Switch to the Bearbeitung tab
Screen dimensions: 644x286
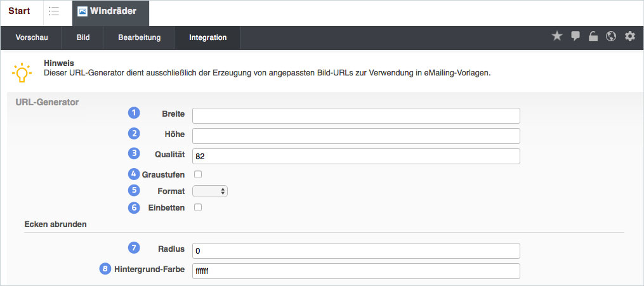(140, 37)
